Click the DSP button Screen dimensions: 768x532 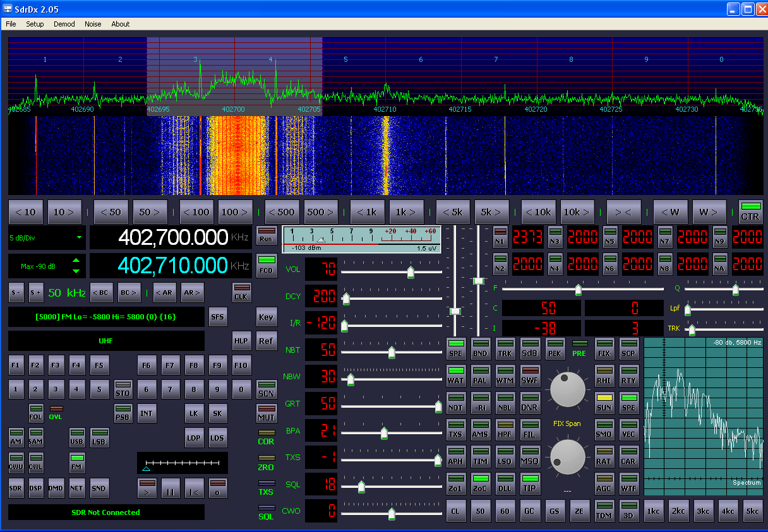click(36, 488)
